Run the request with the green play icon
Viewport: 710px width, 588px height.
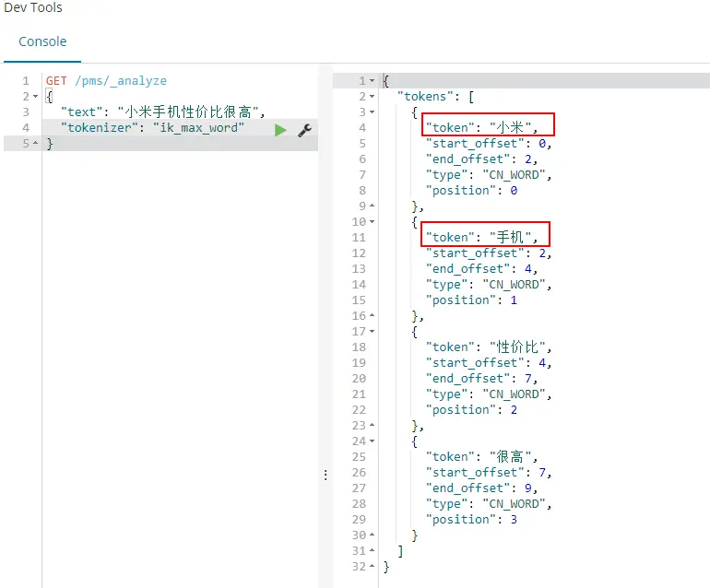point(280,130)
